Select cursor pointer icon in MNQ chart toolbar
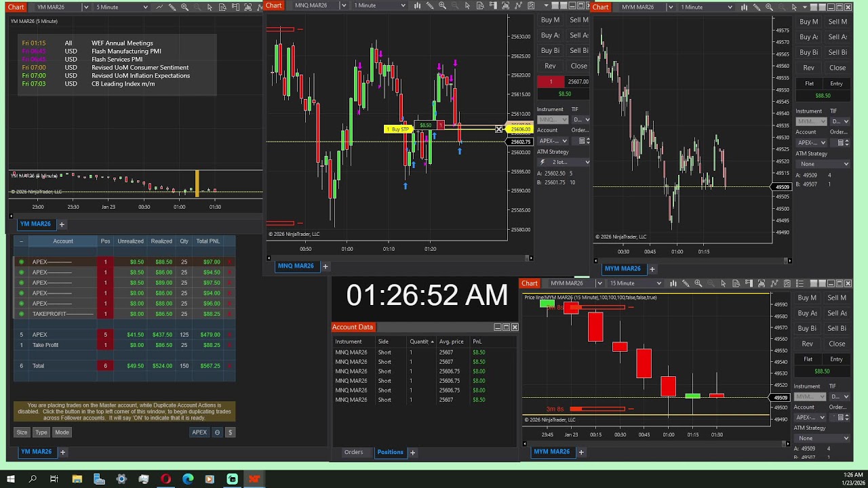Viewport: 868px width, 488px height. pos(467,5)
